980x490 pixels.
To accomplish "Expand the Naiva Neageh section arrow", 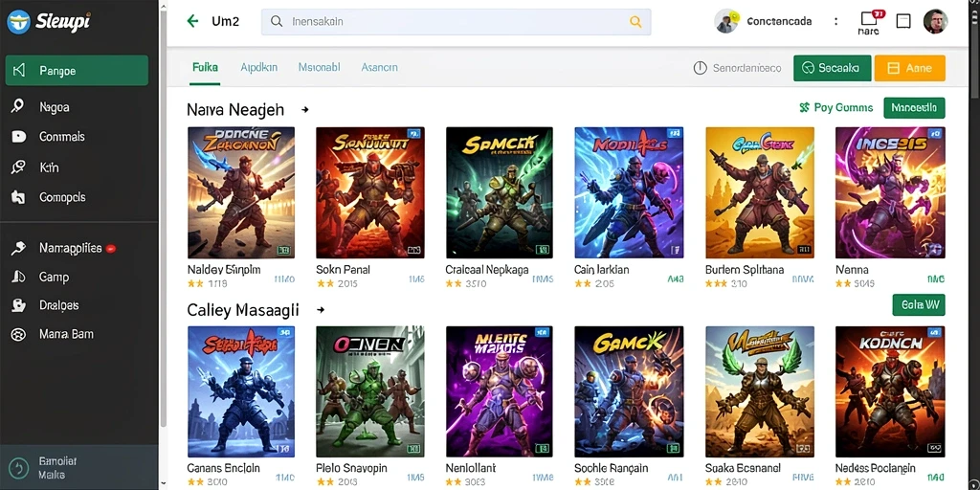I will click(305, 110).
